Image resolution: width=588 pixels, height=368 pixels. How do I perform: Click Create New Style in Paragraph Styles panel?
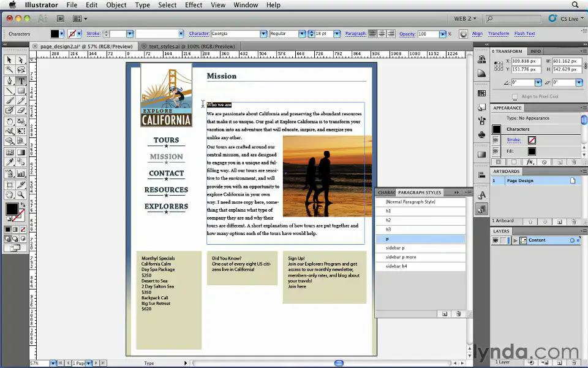click(x=445, y=314)
